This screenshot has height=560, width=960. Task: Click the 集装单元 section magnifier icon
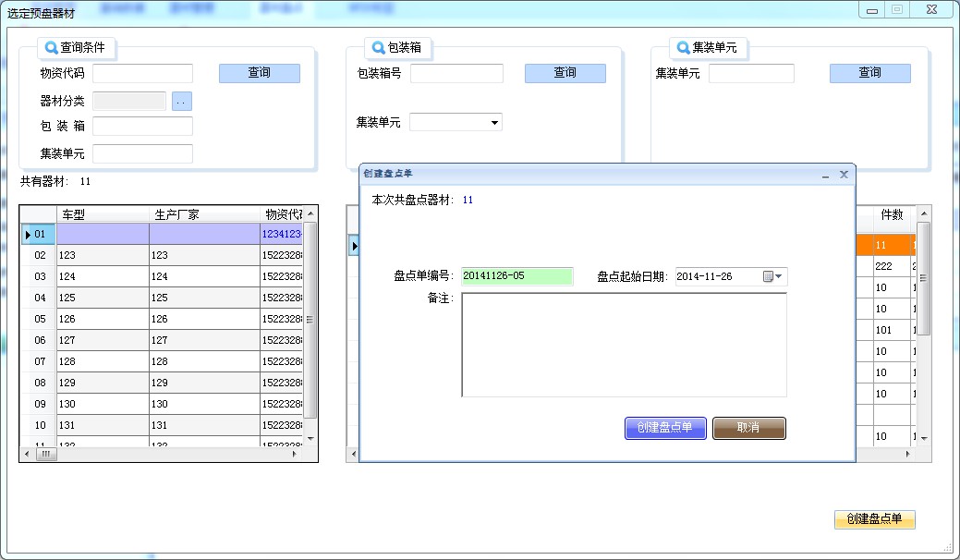683,47
